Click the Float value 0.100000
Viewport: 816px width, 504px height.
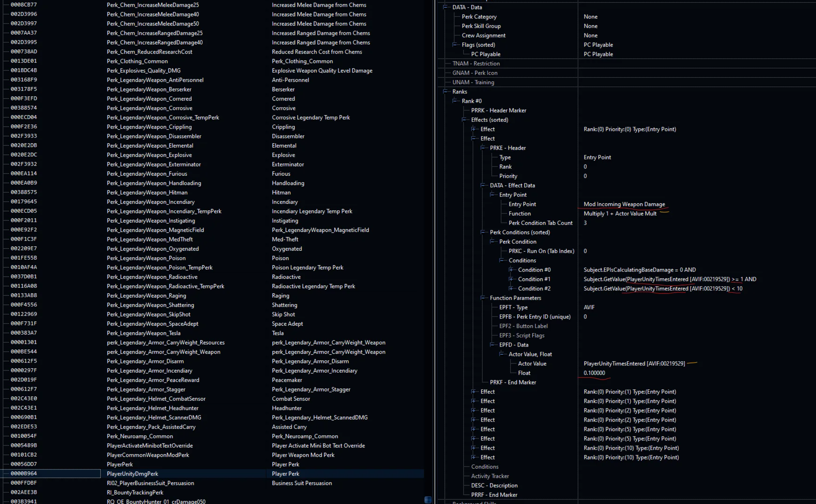pyautogui.click(x=594, y=373)
